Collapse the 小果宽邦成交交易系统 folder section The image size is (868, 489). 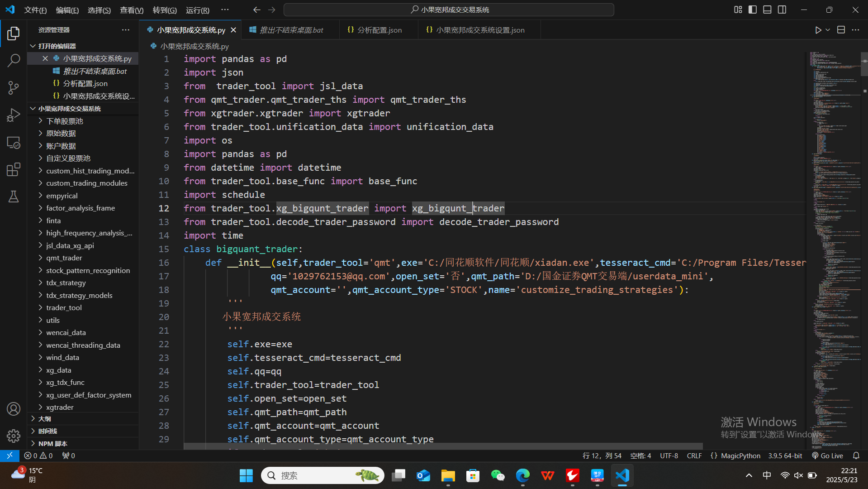coord(83,108)
